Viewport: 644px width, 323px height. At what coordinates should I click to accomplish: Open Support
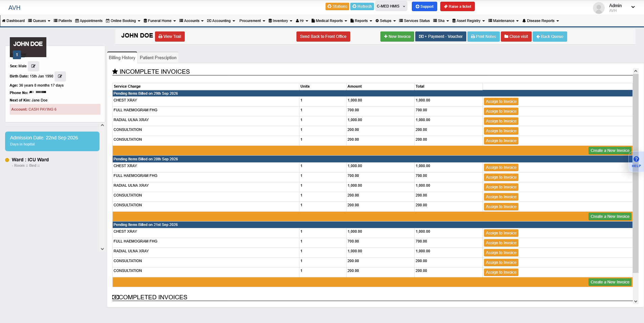(x=424, y=6)
